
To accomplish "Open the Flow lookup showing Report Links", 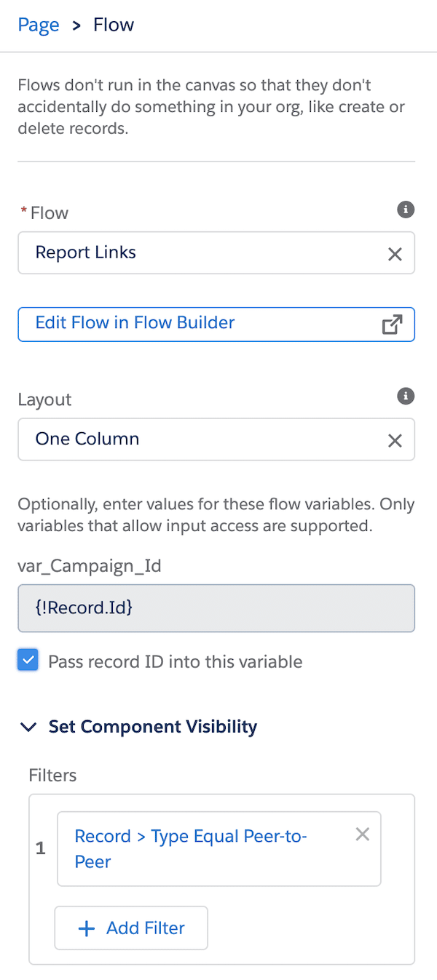I will [x=216, y=253].
